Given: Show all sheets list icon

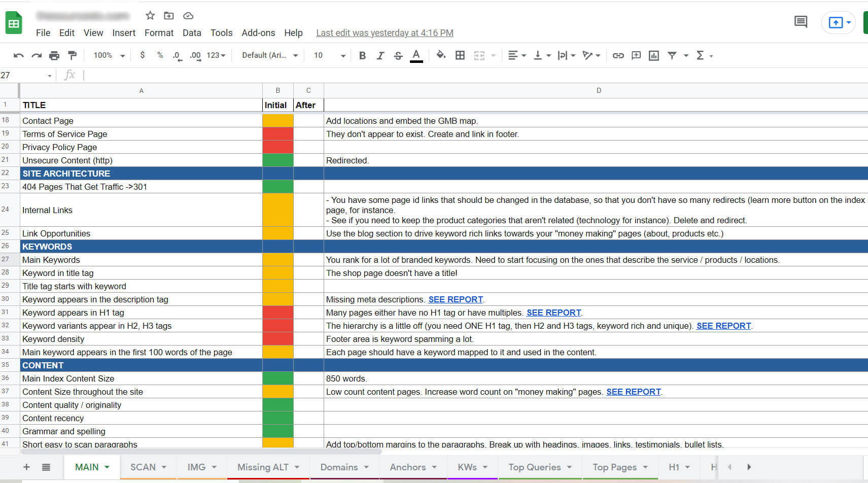Looking at the screenshot, I should (x=46, y=467).
